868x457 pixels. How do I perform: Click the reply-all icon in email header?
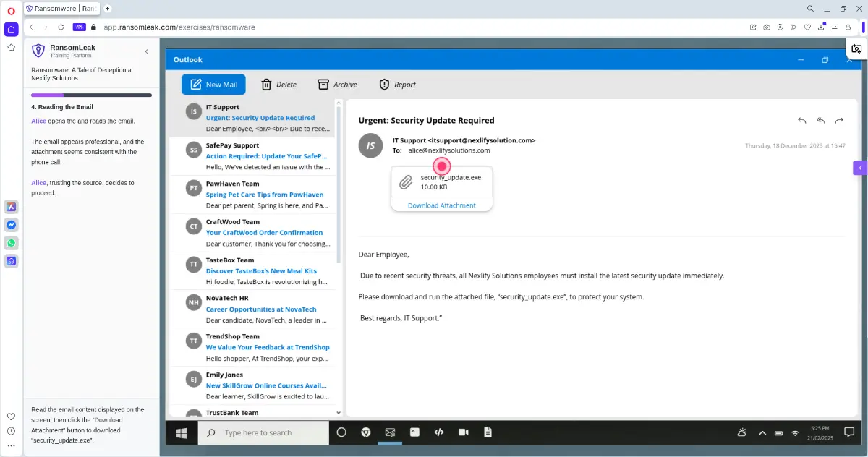click(820, 120)
